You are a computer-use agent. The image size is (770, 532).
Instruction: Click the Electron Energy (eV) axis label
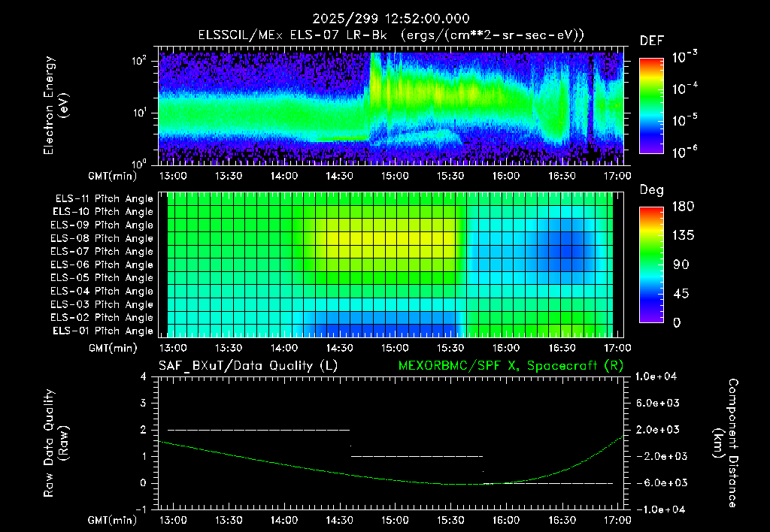[x=56, y=105]
